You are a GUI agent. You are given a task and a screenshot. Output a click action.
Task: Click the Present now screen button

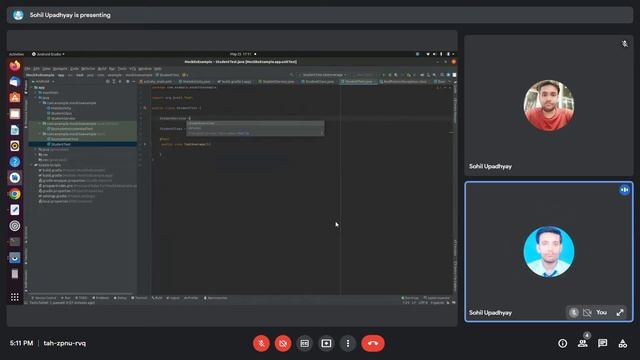[326, 343]
